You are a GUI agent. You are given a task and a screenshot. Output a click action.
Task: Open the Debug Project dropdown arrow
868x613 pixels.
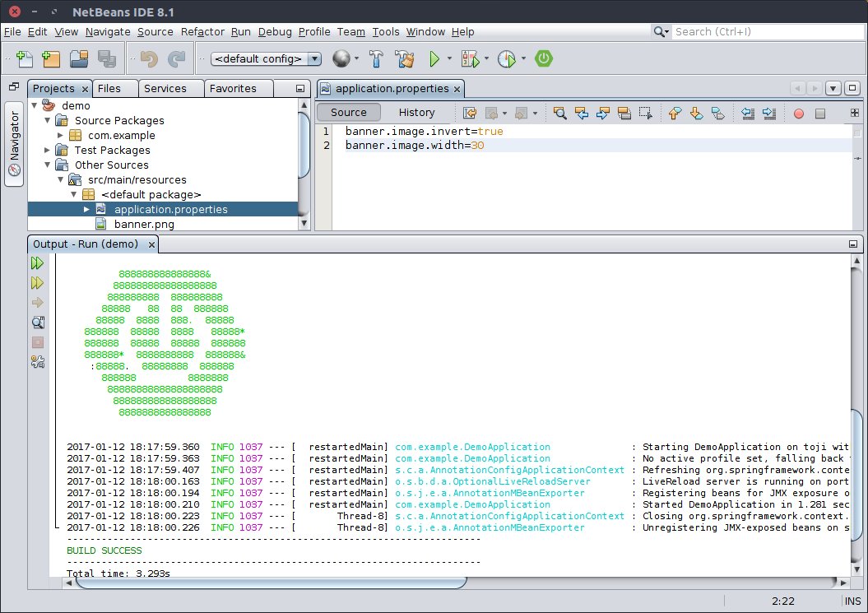486,58
